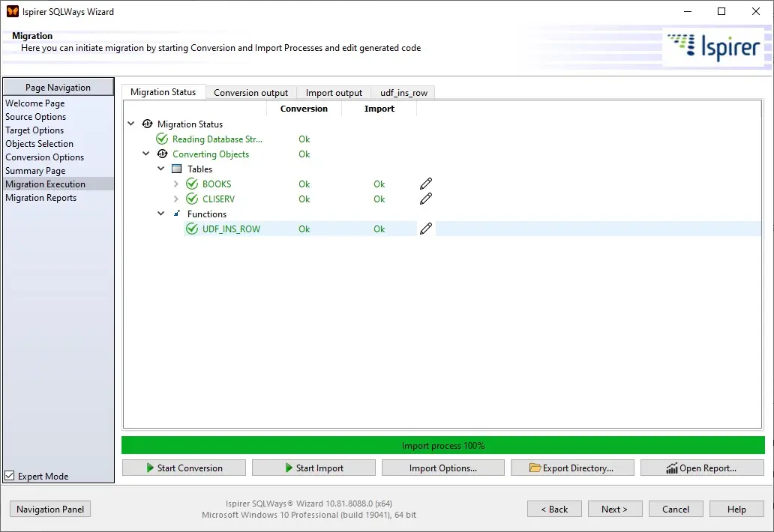Click the edit pencil icon for BOOKS
The height and width of the screenshot is (532, 774).
tap(425, 184)
